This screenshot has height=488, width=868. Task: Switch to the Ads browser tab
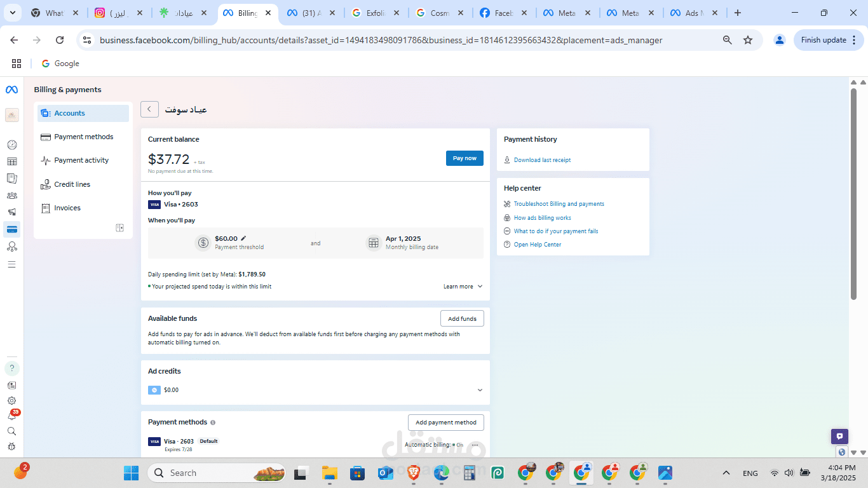(x=695, y=13)
